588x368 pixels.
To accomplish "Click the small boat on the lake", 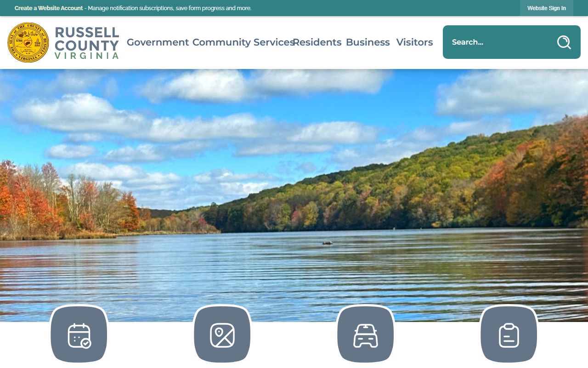I will pos(327,243).
